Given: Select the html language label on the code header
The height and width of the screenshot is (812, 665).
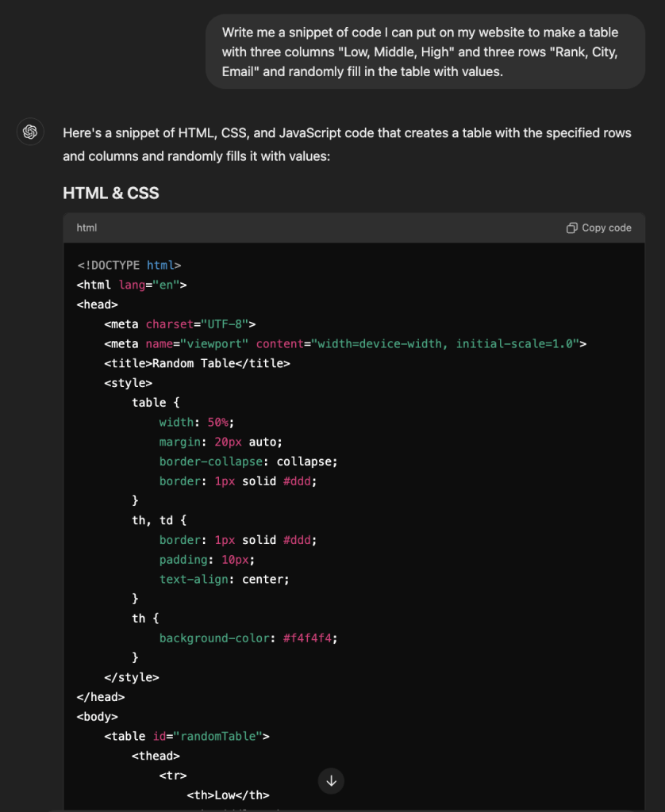Looking at the screenshot, I should coord(86,228).
